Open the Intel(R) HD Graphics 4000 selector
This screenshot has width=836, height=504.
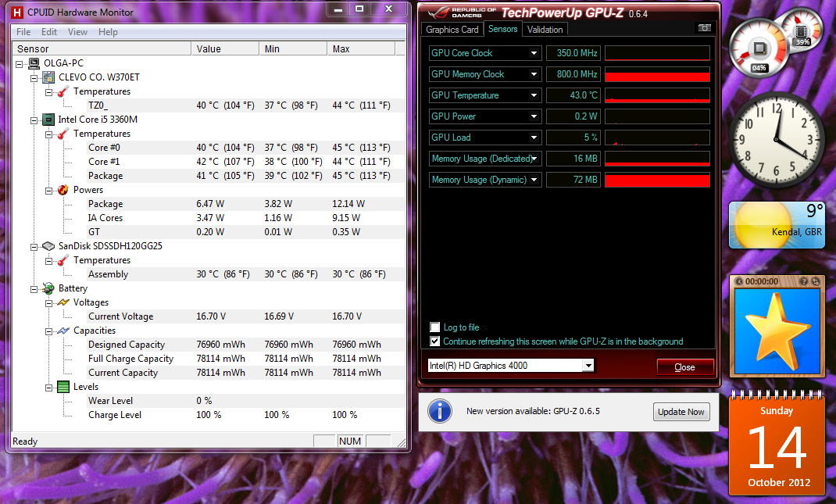coord(511,366)
